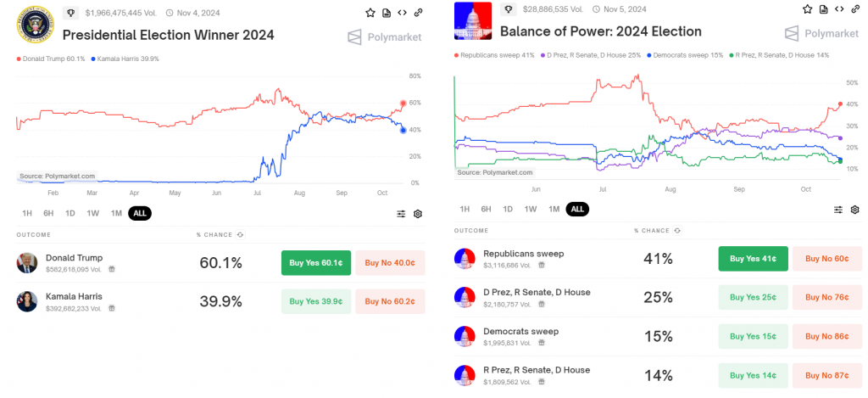Click trophy icon on Balance of Power header
The width and height of the screenshot is (868, 398).
click(x=509, y=8)
